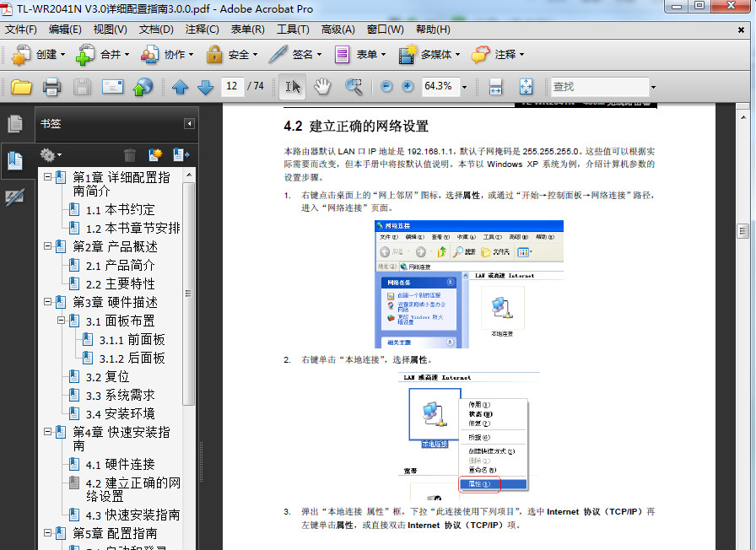Open the 文档(D) menu
The width and height of the screenshot is (756, 550).
coord(156,30)
